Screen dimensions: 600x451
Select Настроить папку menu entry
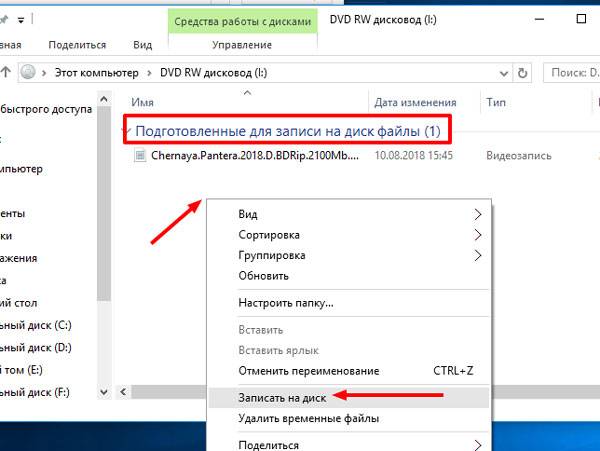(285, 302)
